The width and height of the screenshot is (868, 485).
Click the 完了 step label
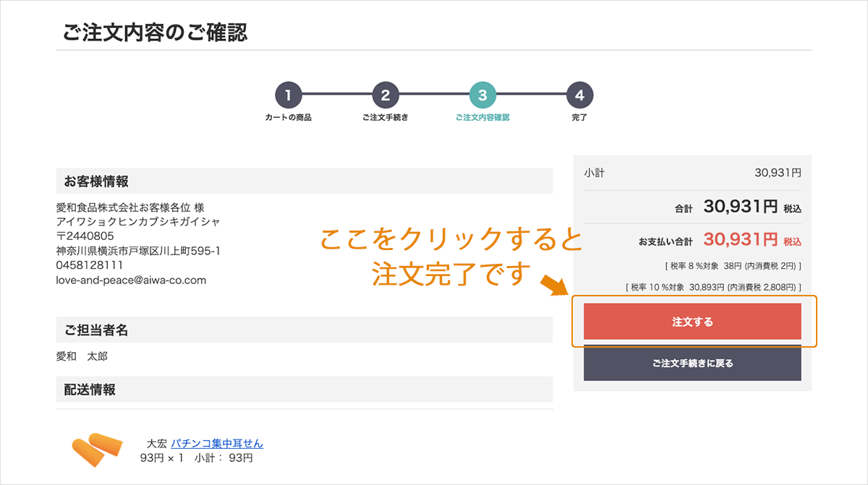[579, 117]
